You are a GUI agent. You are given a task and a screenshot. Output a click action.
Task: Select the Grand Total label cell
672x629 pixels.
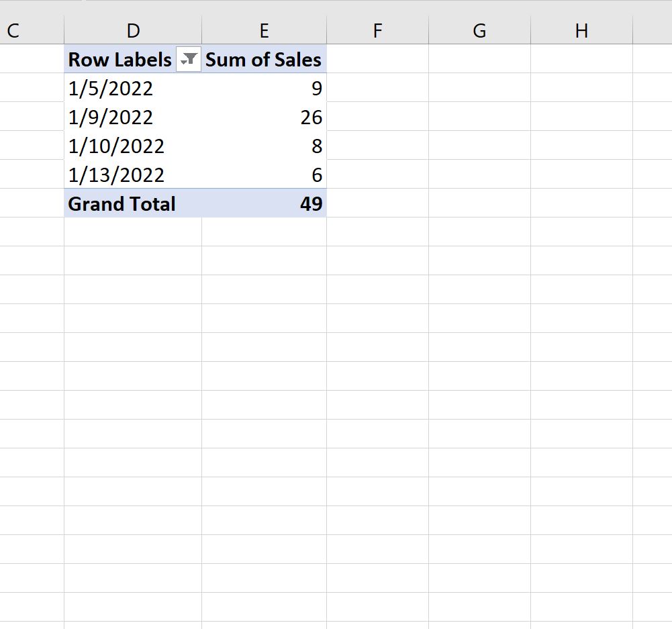click(x=133, y=203)
